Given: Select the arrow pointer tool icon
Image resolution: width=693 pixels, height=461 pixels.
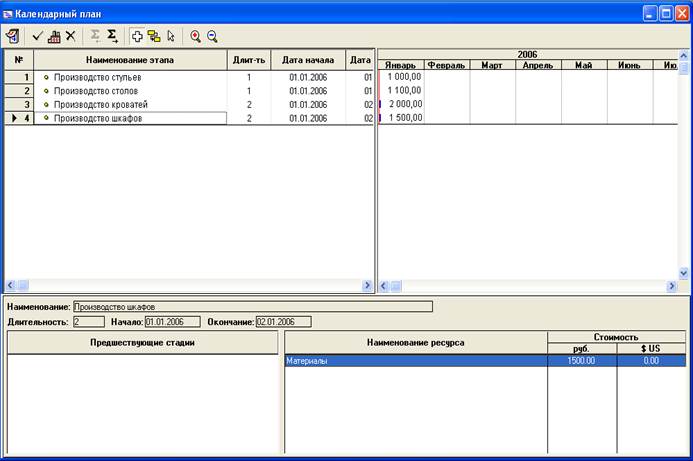Looking at the screenshot, I should tap(171, 36).
